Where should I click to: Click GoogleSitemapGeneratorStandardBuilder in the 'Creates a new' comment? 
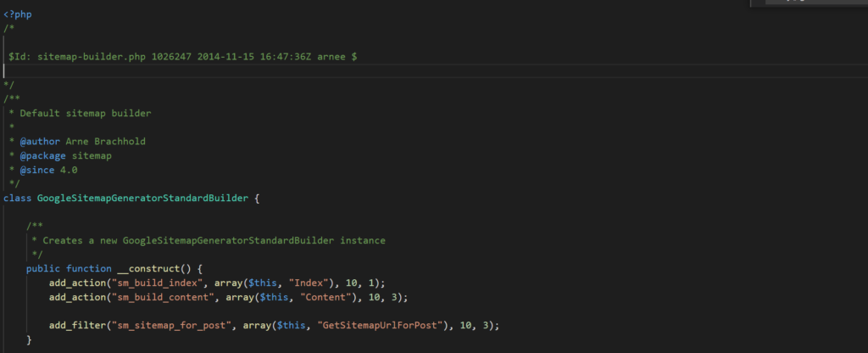(228, 241)
